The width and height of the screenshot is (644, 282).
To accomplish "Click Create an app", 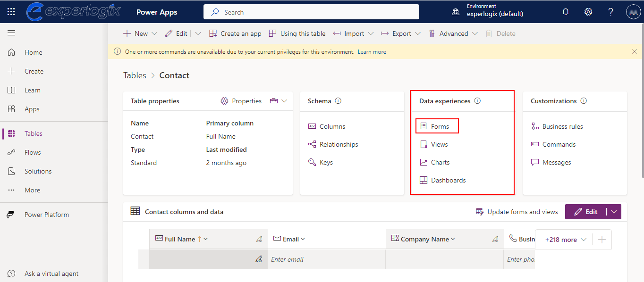I will click(235, 33).
